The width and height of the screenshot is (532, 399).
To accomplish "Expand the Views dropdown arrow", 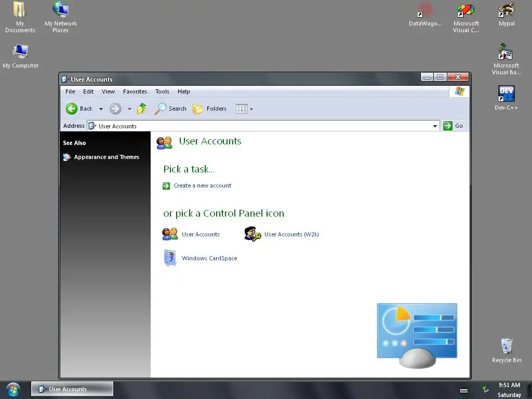I will (251, 109).
